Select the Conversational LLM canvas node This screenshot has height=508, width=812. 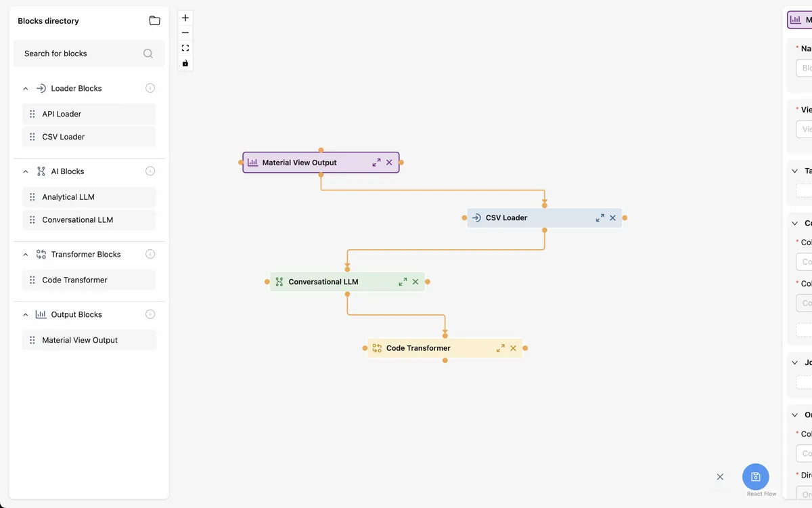(x=347, y=282)
